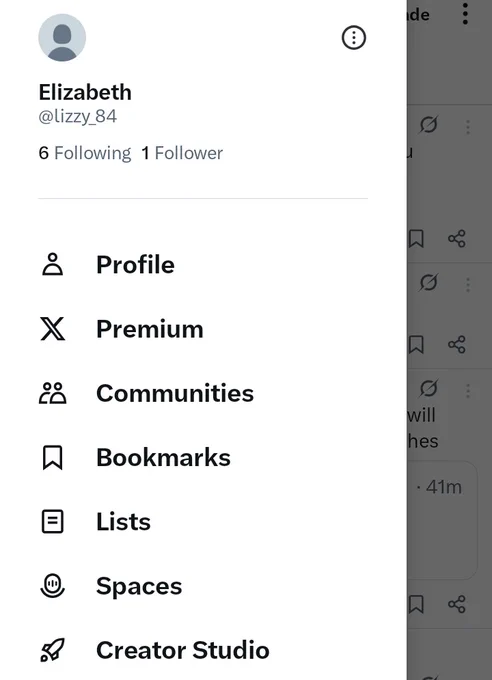
Task: Tap the slashed-circle icon on the first post
Action: [x=428, y=125]
